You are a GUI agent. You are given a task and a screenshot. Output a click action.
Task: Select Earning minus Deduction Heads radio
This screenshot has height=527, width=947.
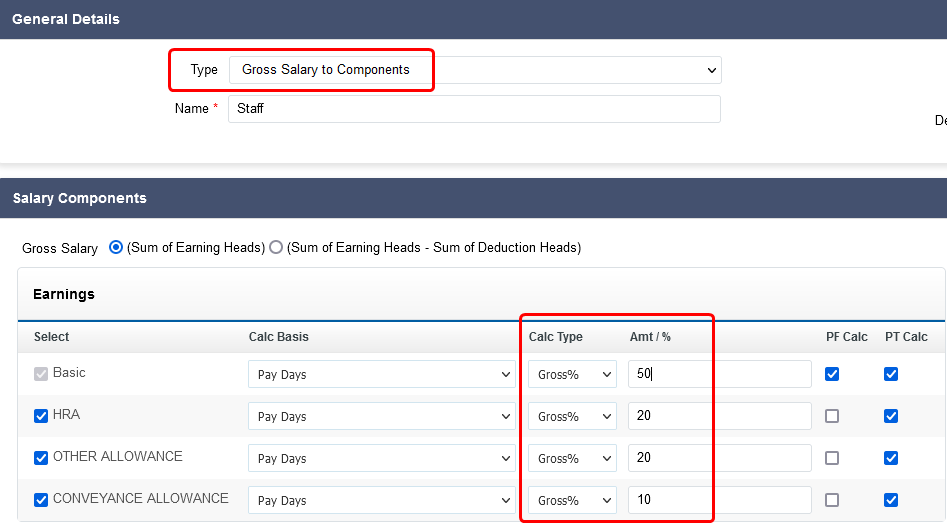[x=276, y=248]
